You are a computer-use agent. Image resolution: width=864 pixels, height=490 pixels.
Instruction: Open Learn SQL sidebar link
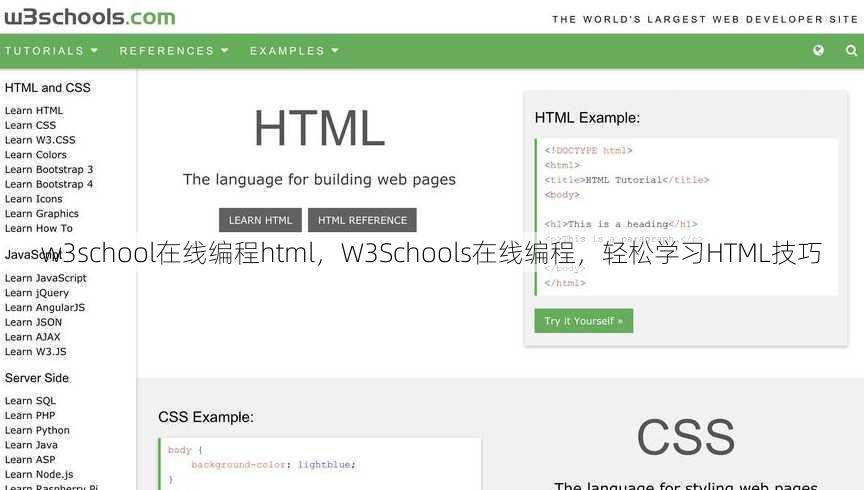click(x=30, y=401)
